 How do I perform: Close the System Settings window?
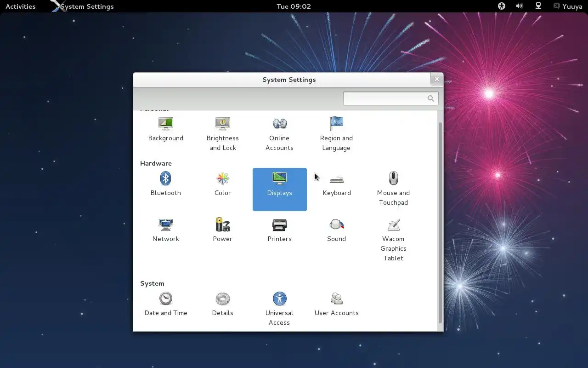[437, 79]
